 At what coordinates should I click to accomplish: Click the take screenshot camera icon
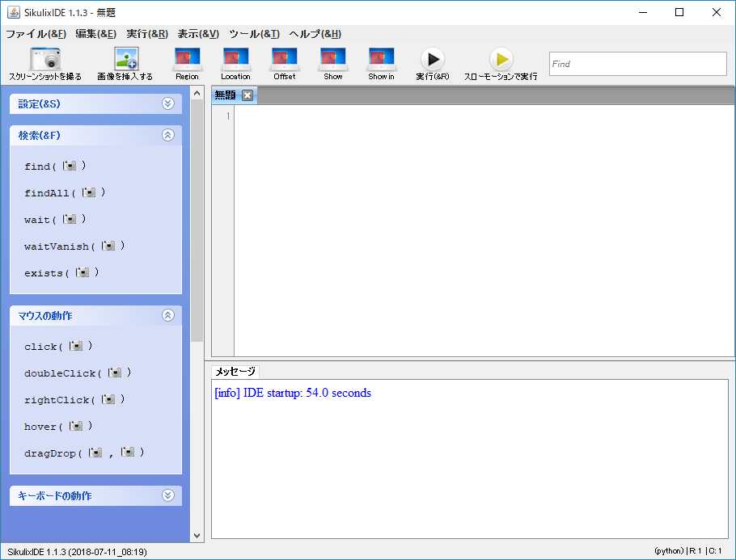(45, 59)
